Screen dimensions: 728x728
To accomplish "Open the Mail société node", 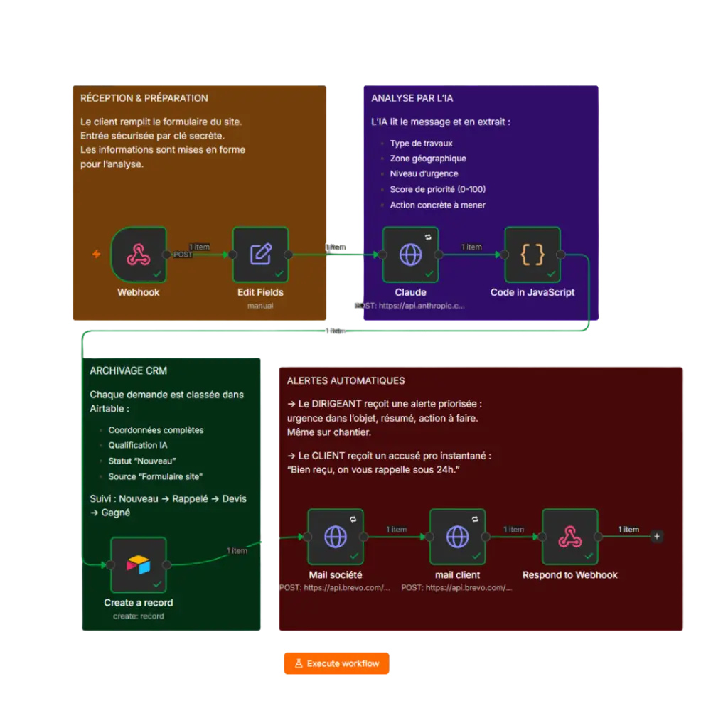I will pos(336,537).
